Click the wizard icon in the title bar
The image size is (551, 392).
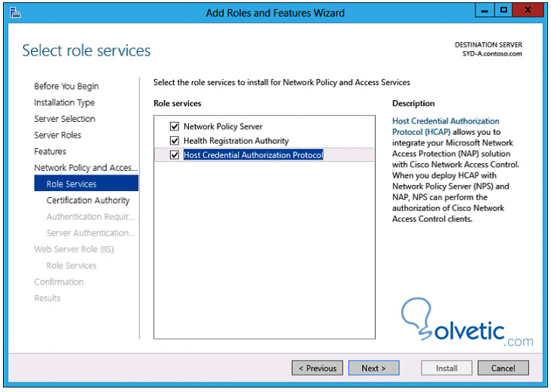(15, 13)
